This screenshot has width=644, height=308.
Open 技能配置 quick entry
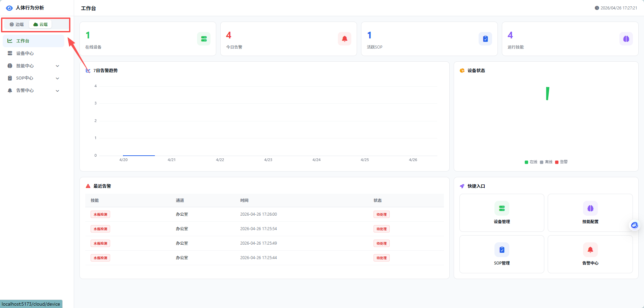590,213
